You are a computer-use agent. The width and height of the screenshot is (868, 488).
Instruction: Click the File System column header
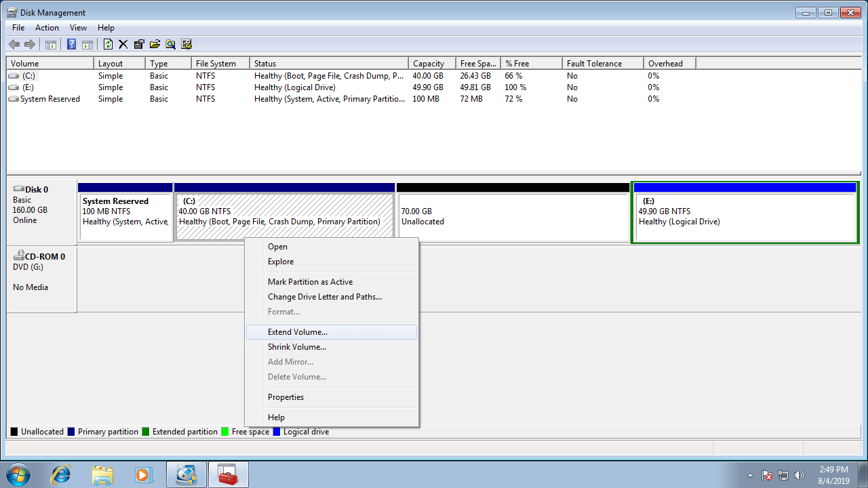pyautogui.click(x=216, y=63)
